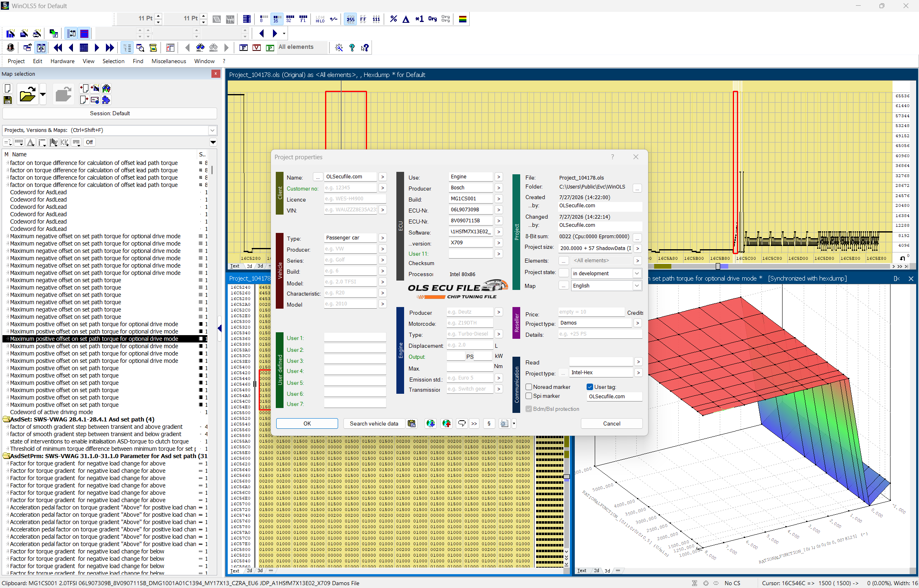Click the configuration wrench icon in toolbar
The height and width of the screenshot is (588, 919).
339,48
